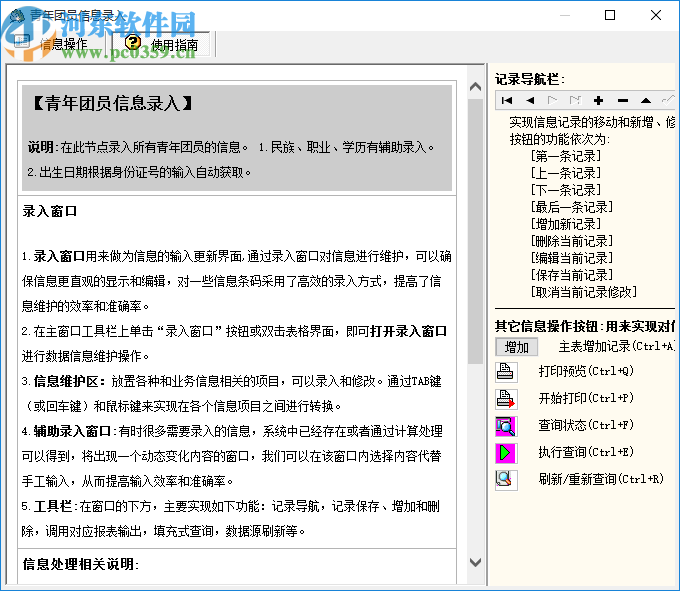Click the text 查询状态(Ctrl+F)
Viewport: 680px width, 591px height.
tap(586, 425)
